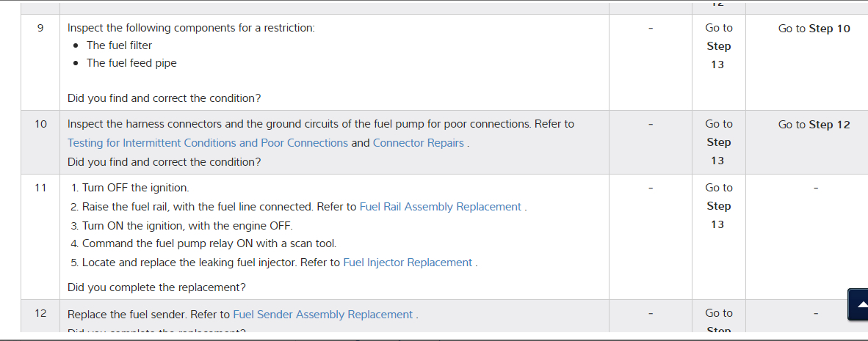Select step number 10 cell
Image resolution: width=868 pixels, height=341 pixels.
pos(40,124)
